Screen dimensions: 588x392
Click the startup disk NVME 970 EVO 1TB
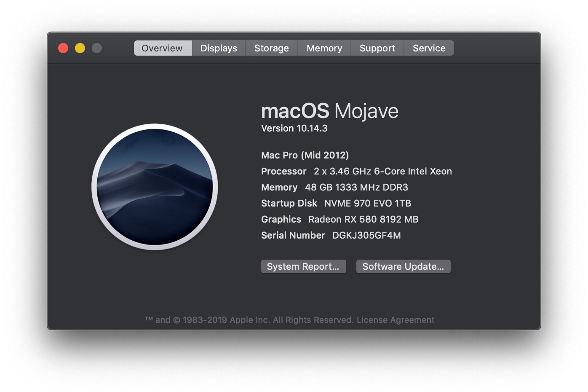[368, 203]
